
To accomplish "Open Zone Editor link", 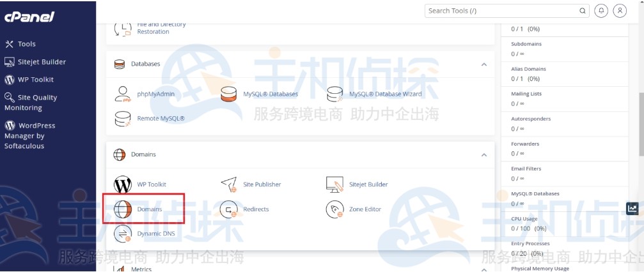I will (x=365, y=209).
